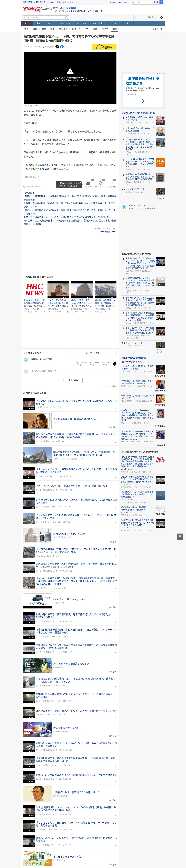Click the マイページ link
Screen dimensions: 186x868
click(x=139, y=18)
